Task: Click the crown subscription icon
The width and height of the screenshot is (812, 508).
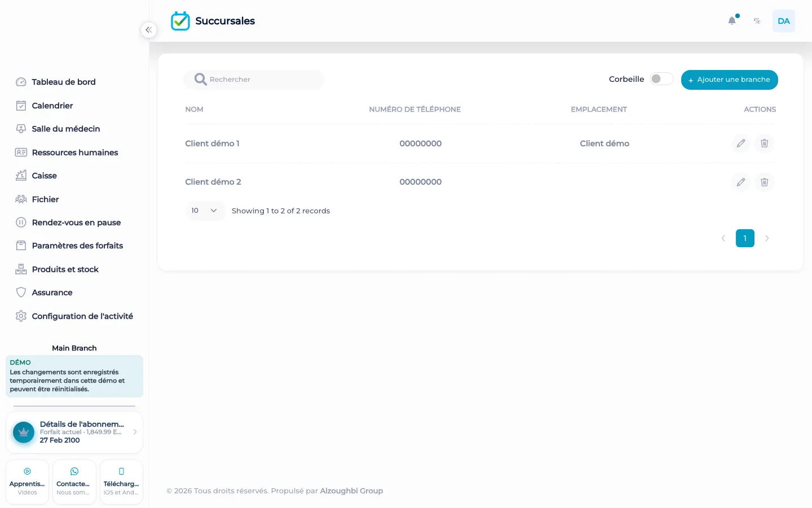Action: coord(24,432)
